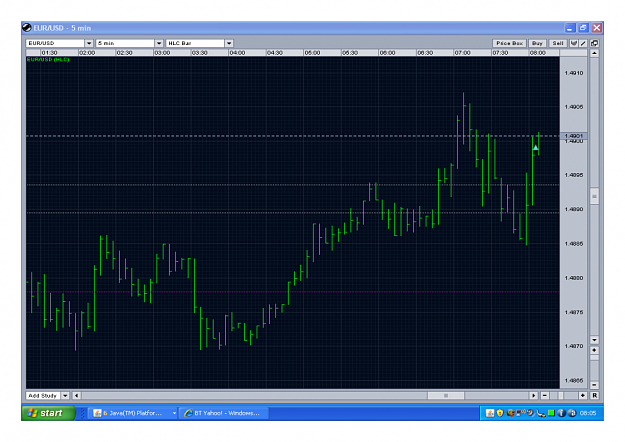Click the EUR/USD (HLC) chart legend label
This screenshot has height=442, width=625.
point(48,59)
